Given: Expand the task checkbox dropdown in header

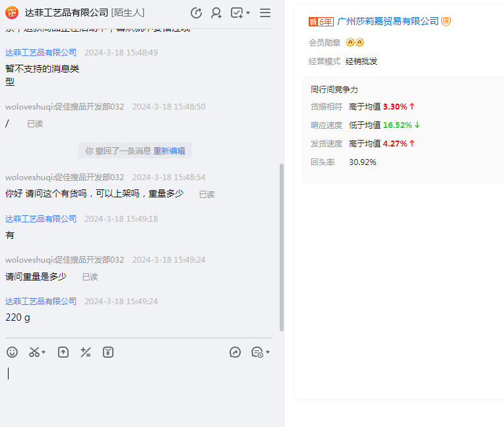Looking at the screenshot, I should pos(248,13).
